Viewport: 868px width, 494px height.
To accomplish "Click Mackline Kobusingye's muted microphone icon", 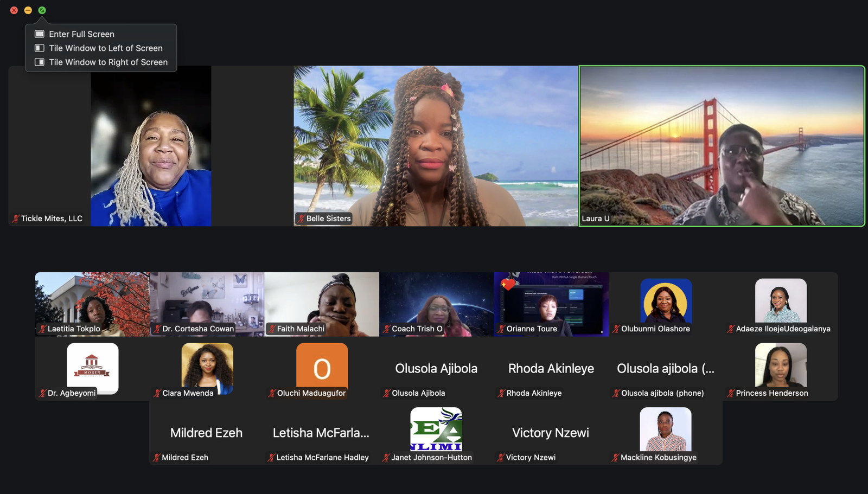I will 615,458.
